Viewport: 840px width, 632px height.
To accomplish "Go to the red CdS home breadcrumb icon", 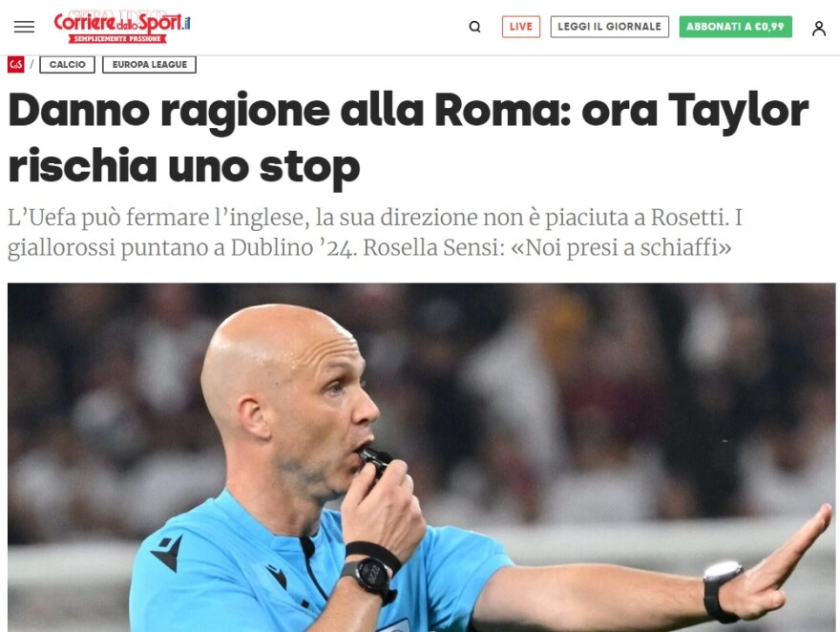I will (x=15, y=64).
